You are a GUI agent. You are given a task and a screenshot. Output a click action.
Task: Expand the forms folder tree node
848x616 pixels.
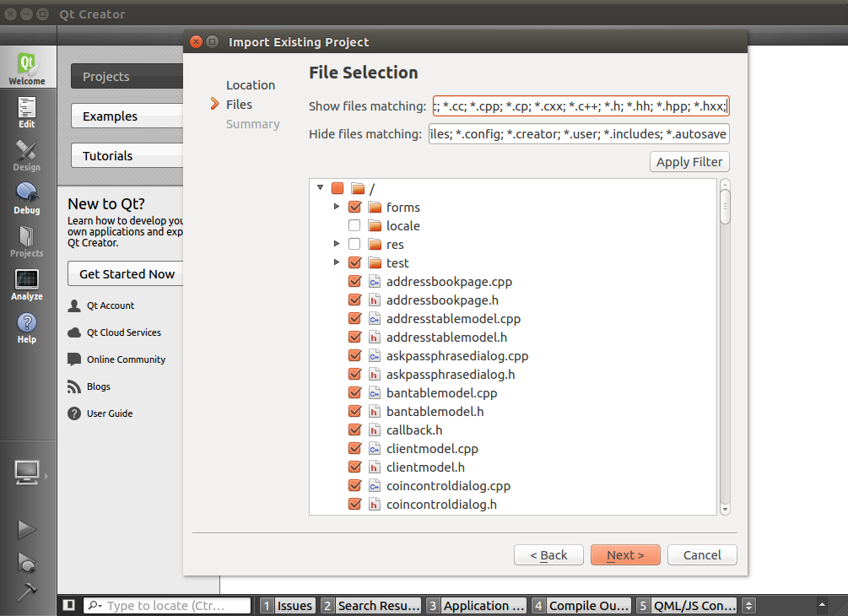pos(337,207)
